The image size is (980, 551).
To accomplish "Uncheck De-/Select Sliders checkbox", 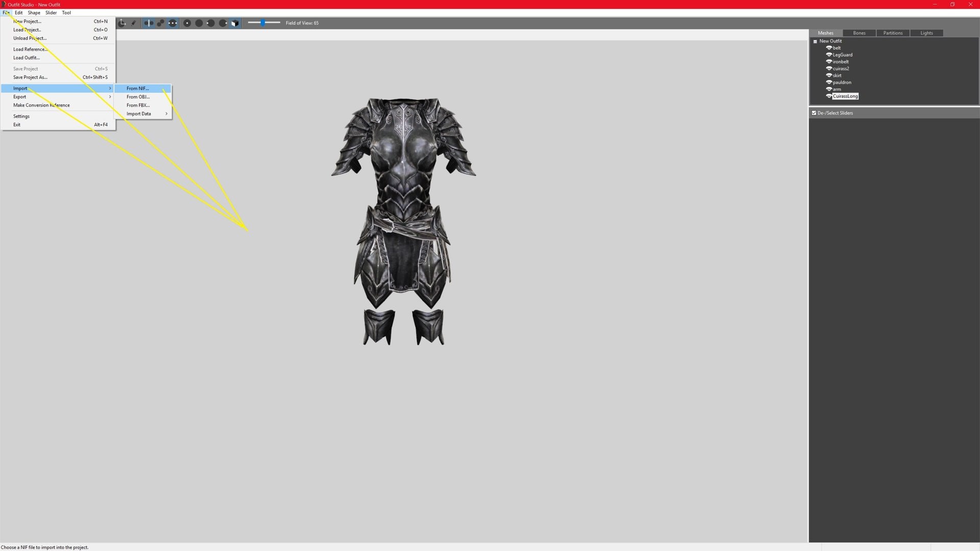I will coord(814,113).
